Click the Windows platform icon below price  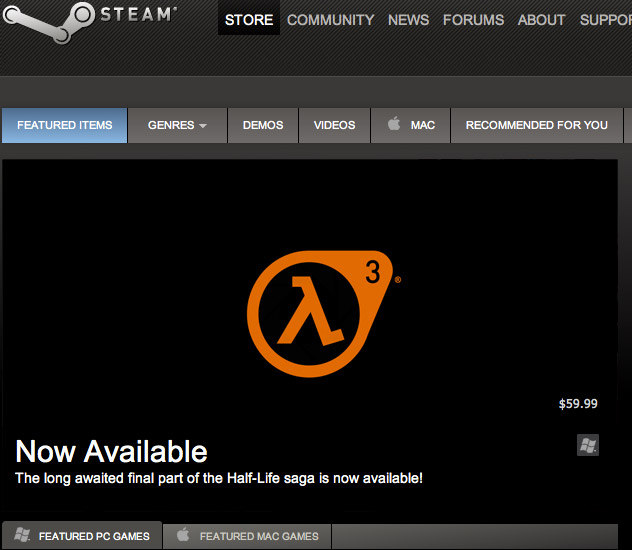[588, 445]
